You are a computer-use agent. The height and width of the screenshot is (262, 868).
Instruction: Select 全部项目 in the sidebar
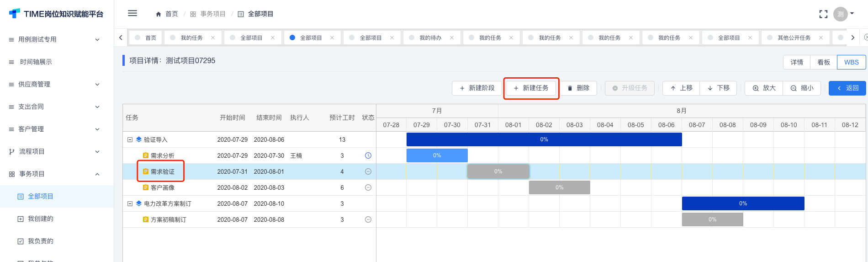(57, 196)
